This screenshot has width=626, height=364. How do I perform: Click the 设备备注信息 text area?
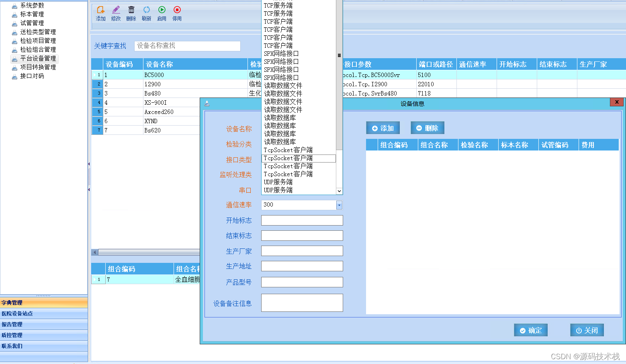pyautogui.click(x=302, y=303)
